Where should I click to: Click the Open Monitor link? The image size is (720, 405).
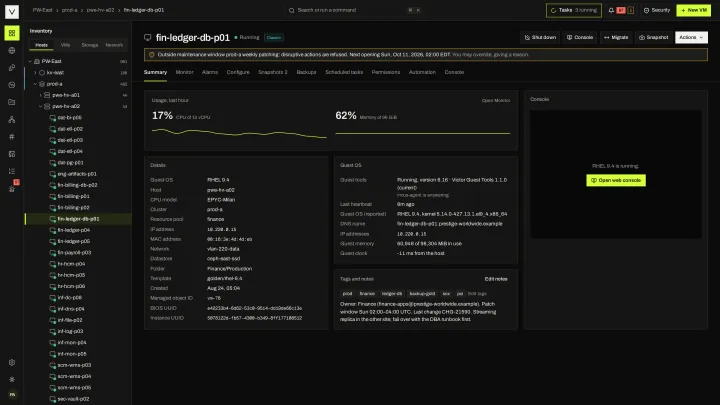point(495,101)
